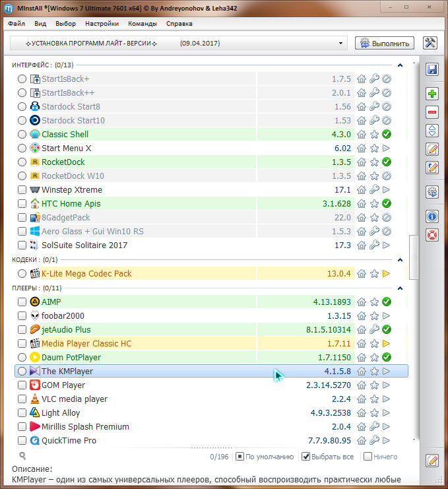
Task: Click the red minus remove icon
Action: tap(432, 112)
